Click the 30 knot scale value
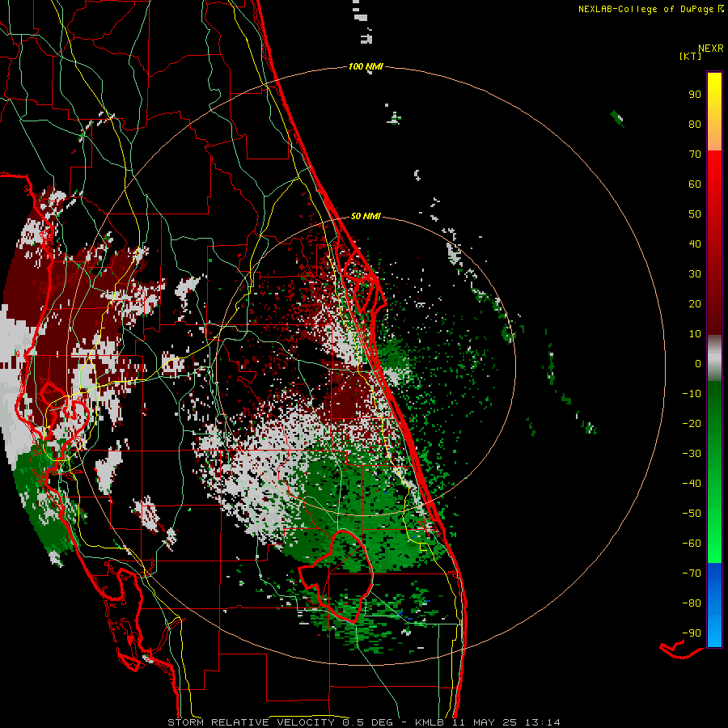This screenshot has height=728, width=728. click(695, 274)
